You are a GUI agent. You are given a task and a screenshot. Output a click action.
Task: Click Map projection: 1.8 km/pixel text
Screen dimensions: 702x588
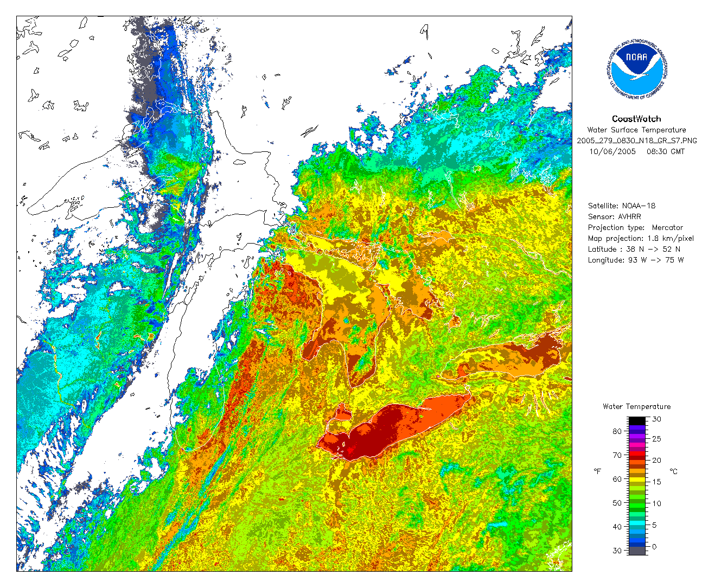[x=641, y=238]
